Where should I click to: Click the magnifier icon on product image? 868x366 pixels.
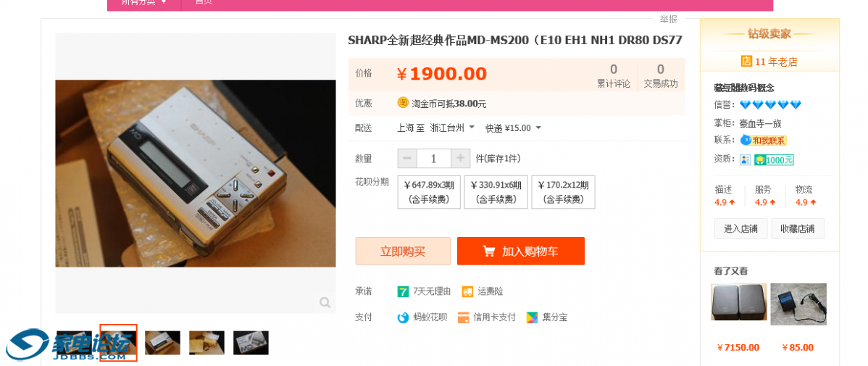point(325,302)
